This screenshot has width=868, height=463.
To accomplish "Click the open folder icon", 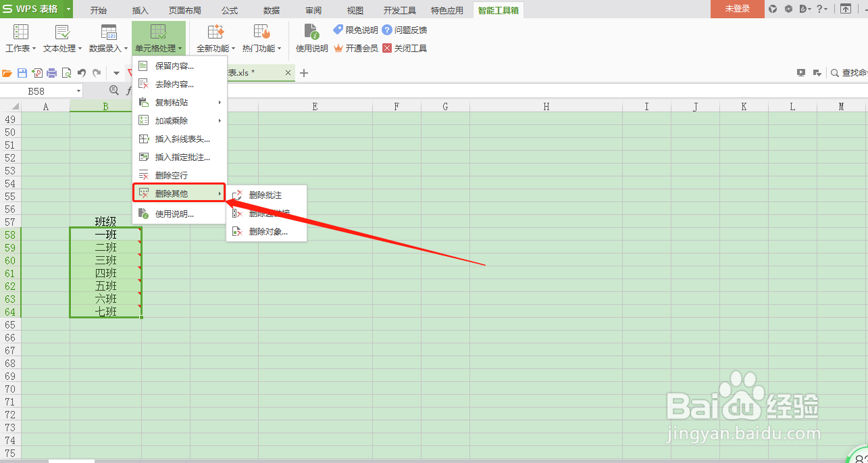I will click(x=7, y=73).
